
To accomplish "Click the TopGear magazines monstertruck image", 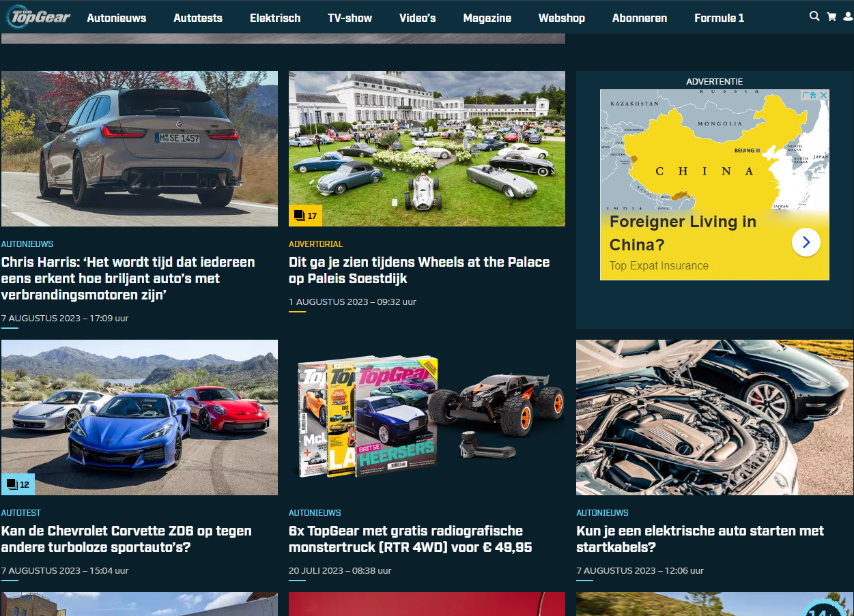I will click(427, 417).
